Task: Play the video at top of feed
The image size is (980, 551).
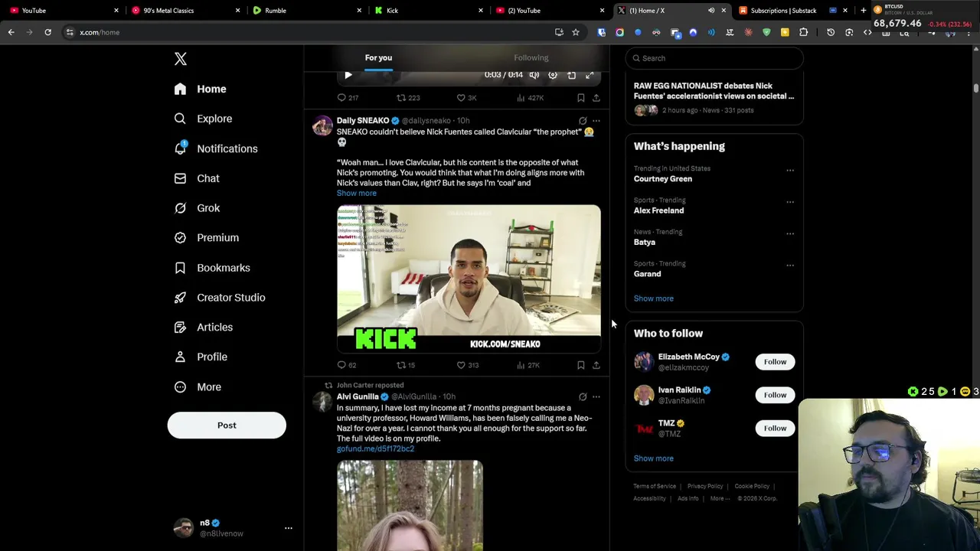Action: (x=348, y=75)
